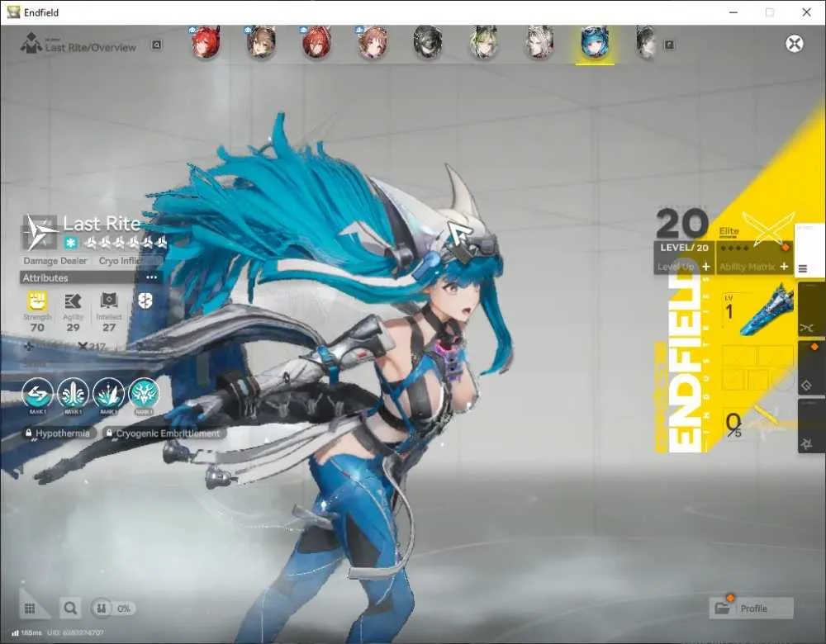Image resolution: width=826 pixels, height=644 pixels.
Task: View the locked Cryogenic Embrittlement talent
Action: (x=164, y=433)
